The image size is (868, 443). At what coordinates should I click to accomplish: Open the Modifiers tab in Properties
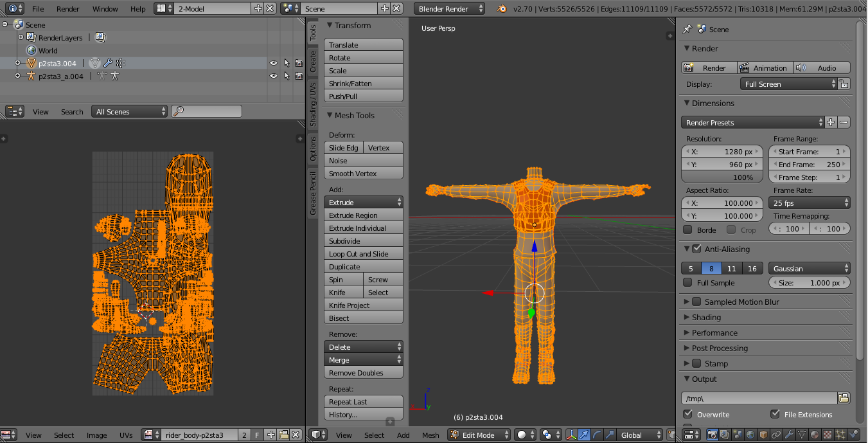tap(790, 435)
